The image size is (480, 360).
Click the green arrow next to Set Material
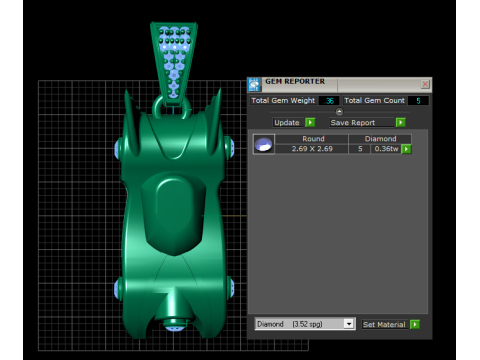415,324
